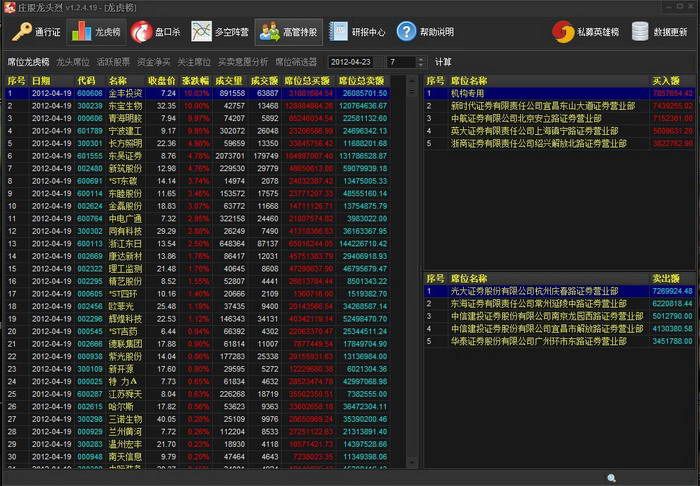Select the 南天信息 row

197,457
